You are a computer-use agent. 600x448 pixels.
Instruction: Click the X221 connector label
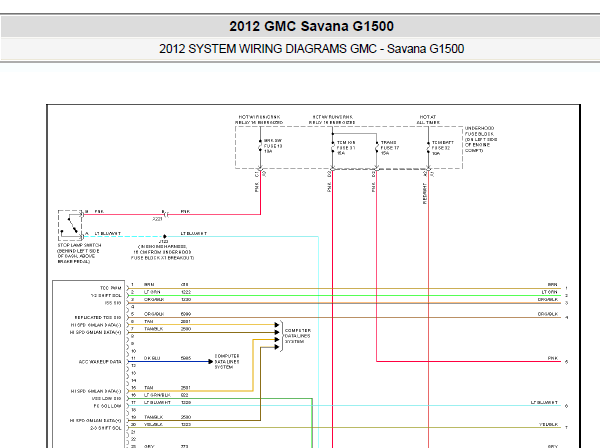tap(157, 219)
